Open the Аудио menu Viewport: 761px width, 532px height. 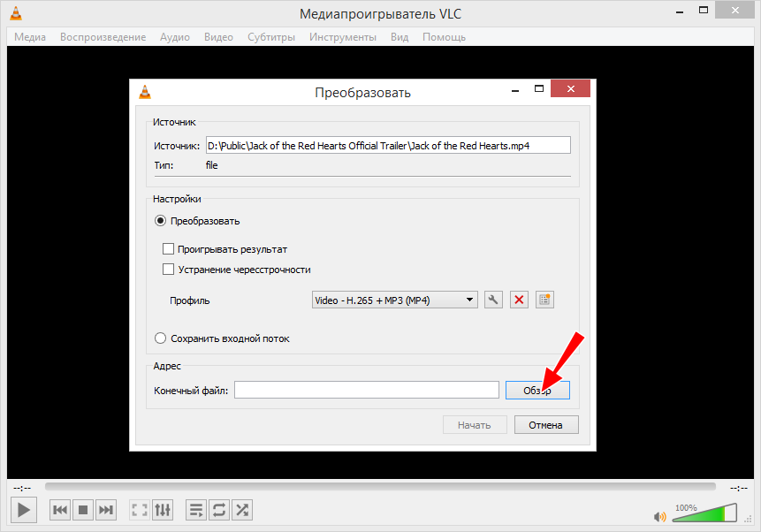[175, 37]
